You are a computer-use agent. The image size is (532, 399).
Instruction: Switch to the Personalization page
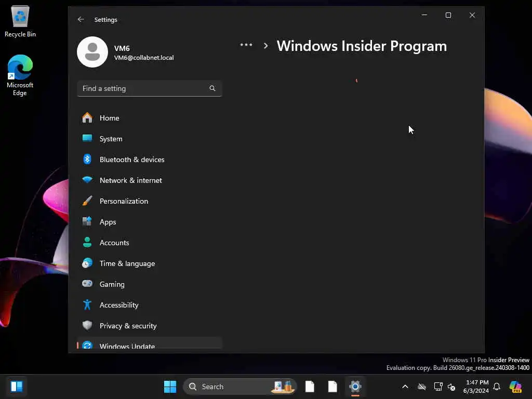point(149,201)
